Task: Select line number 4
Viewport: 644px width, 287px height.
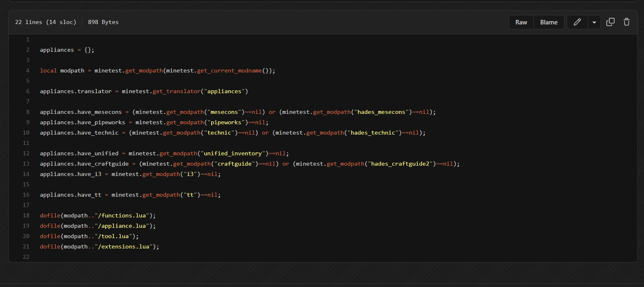Action: pyautogui.click(x=27, y=70)
